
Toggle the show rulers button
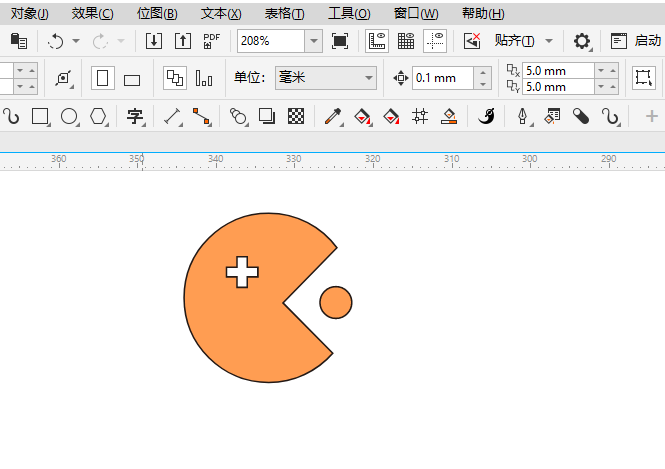[x=378, y=41]
